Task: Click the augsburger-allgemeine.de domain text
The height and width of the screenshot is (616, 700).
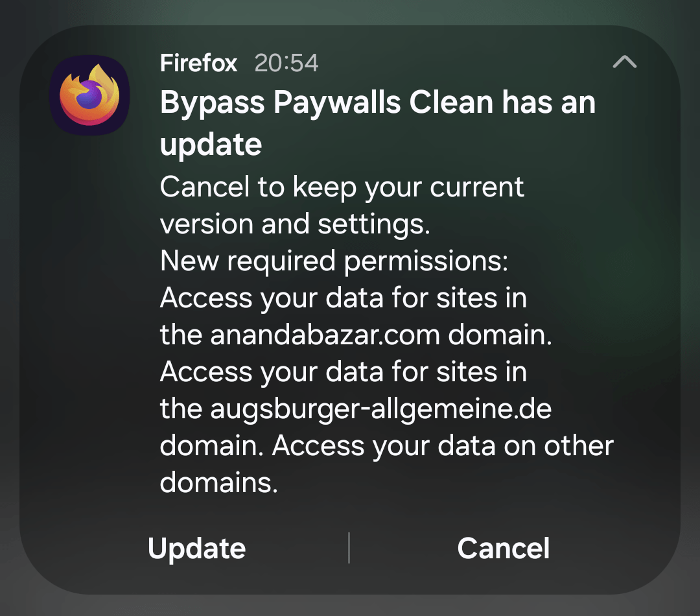Action: point(381,409)
